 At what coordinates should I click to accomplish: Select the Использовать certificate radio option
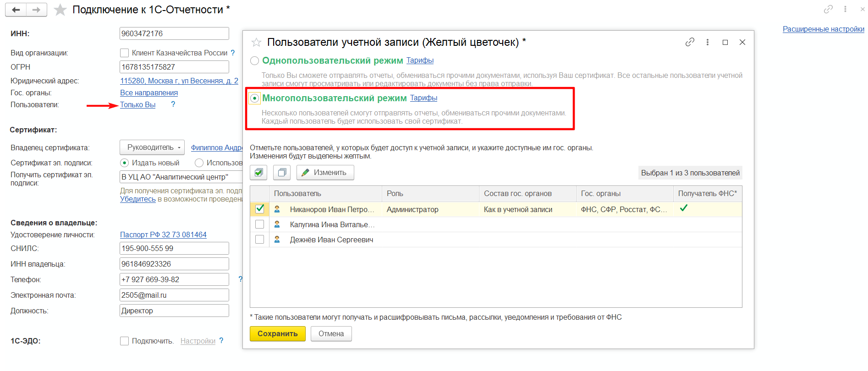click(199, 163)
